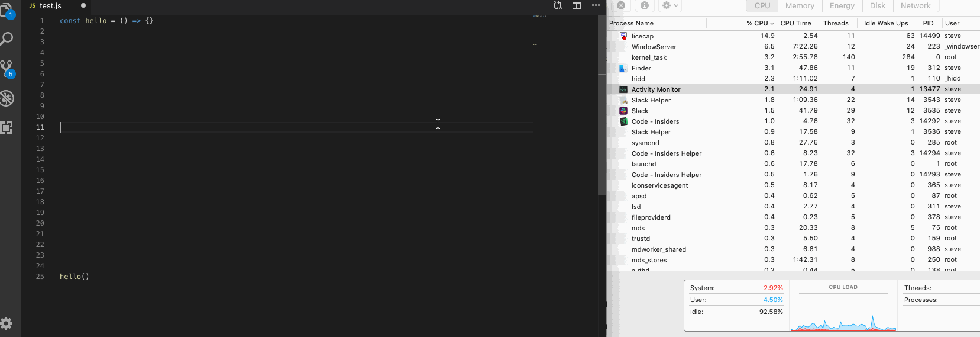Select the WindowServer process row

point(794,47)
